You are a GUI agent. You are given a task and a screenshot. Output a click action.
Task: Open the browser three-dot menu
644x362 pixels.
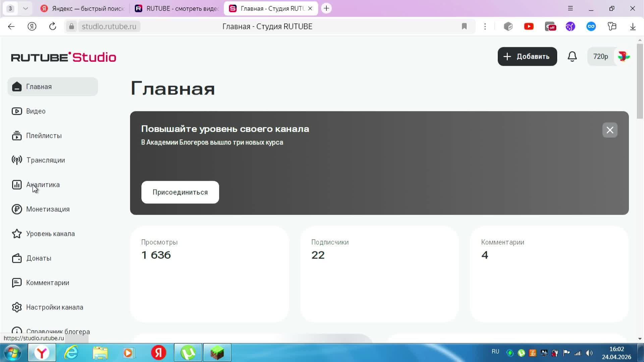click(485, 26)
